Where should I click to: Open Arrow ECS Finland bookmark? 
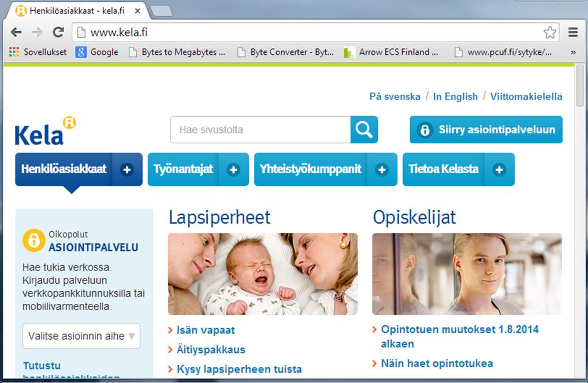391,52
